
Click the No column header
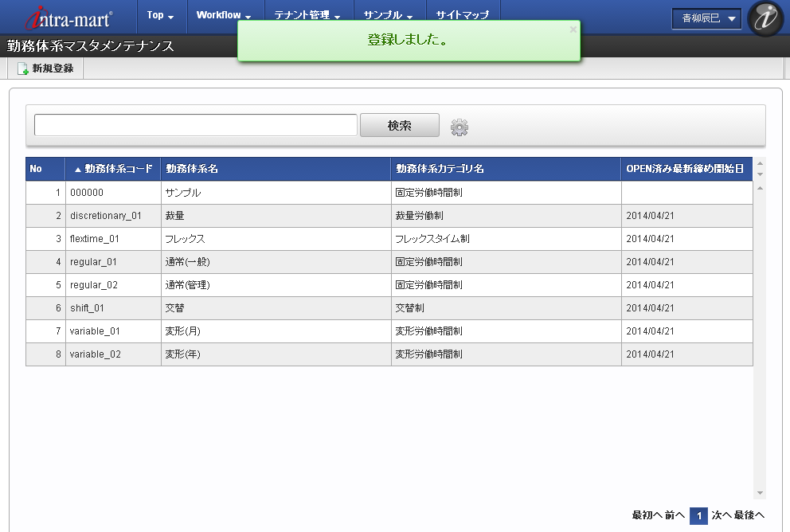pyautogui.click(x=45, y=169)
